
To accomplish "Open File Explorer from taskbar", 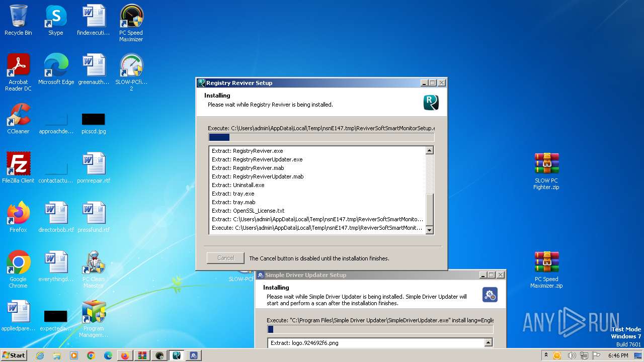I will tap(57, 355).
